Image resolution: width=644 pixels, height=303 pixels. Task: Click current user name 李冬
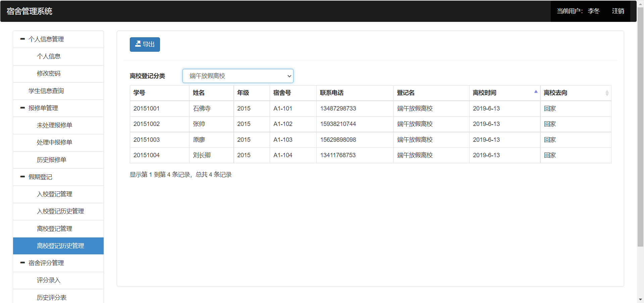point(593,11)
